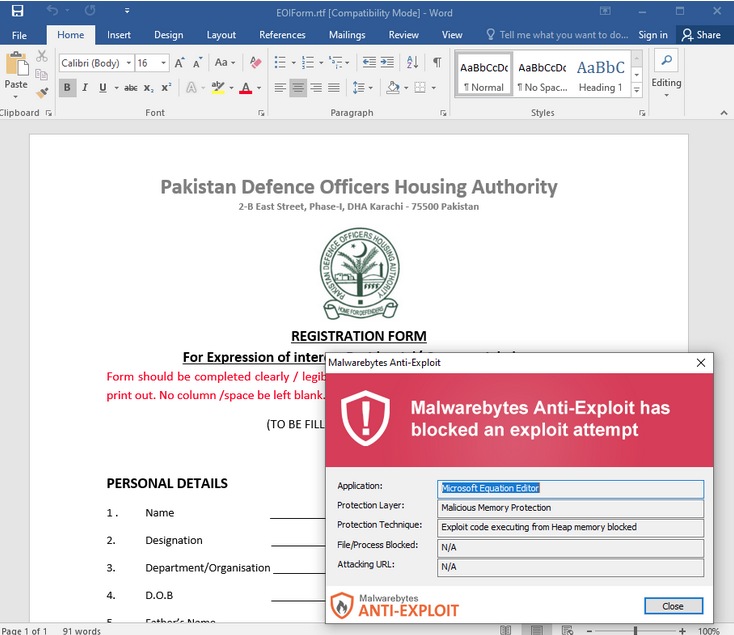The image size is (734, 635).
Task: Toggle Bold formatting button
Action: 67,88
